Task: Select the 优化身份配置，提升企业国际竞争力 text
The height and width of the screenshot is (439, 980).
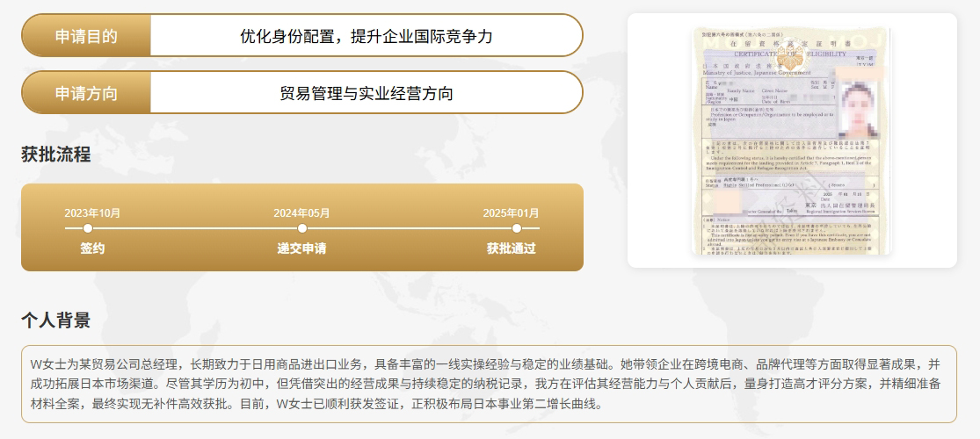Action: (366, 36)
